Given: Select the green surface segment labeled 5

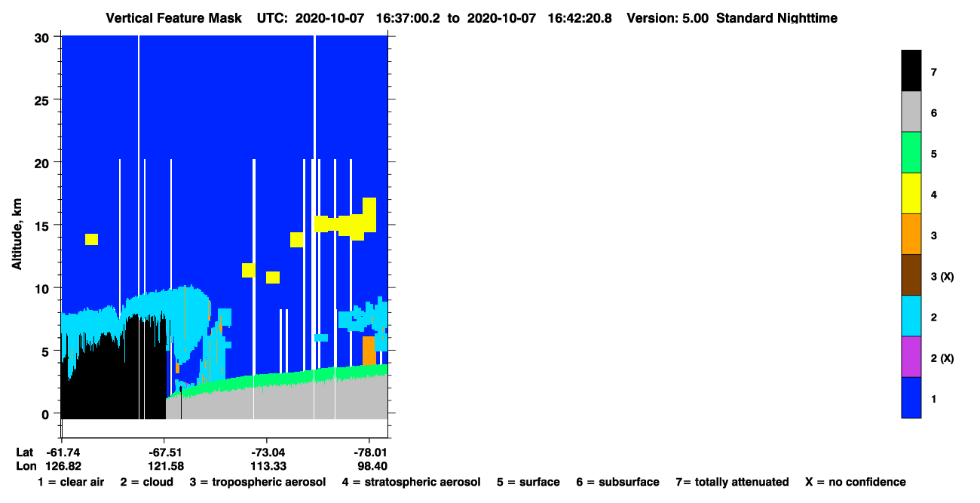Looking at the screenshot, I should pos(911,152).
